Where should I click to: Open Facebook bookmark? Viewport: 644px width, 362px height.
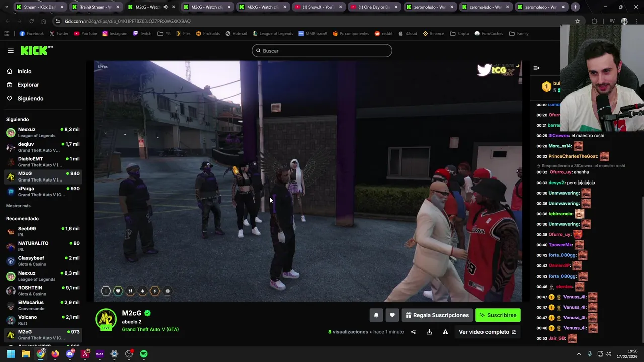31,34
